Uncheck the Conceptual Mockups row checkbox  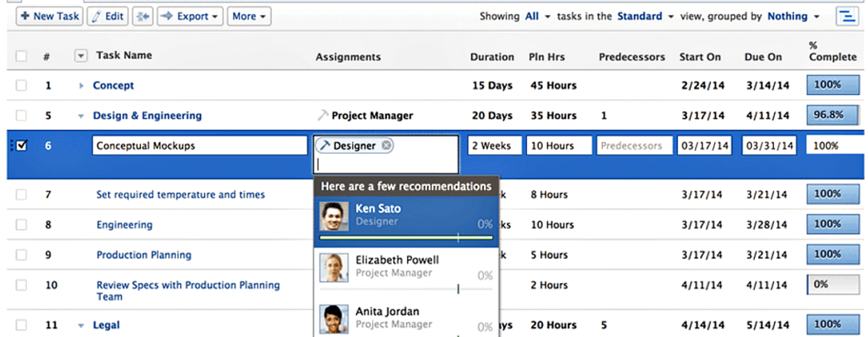(x=22, y=145)
